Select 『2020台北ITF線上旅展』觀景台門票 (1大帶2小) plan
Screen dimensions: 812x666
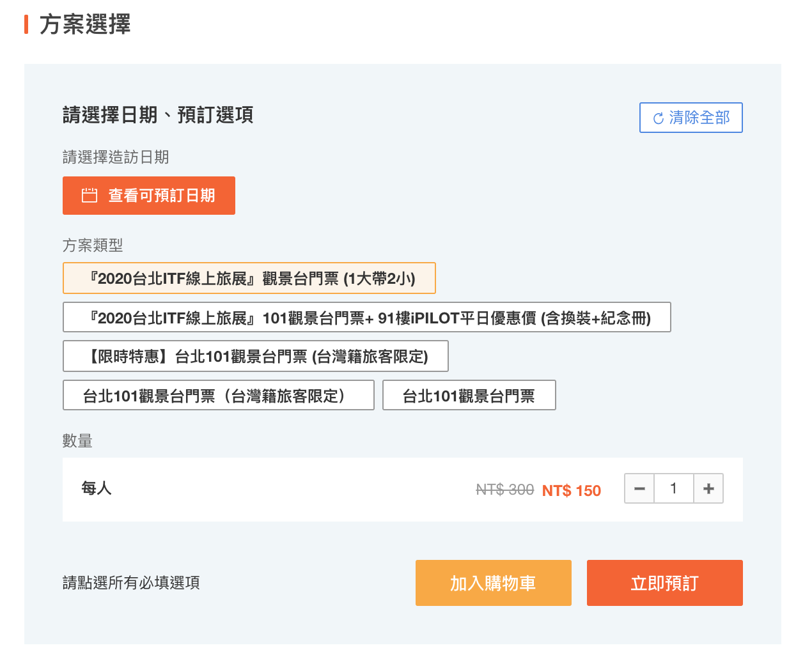(x=249, y=278)
